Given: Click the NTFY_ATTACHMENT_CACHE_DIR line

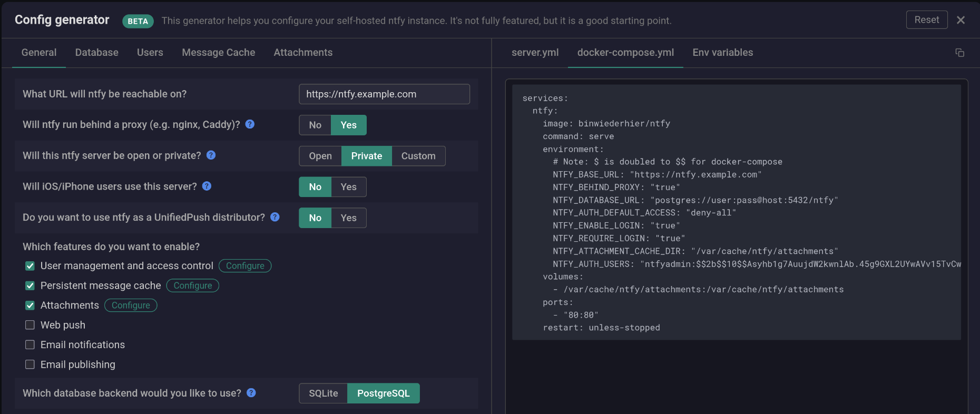Looking at the screenshot, I should tap(695, 251).
